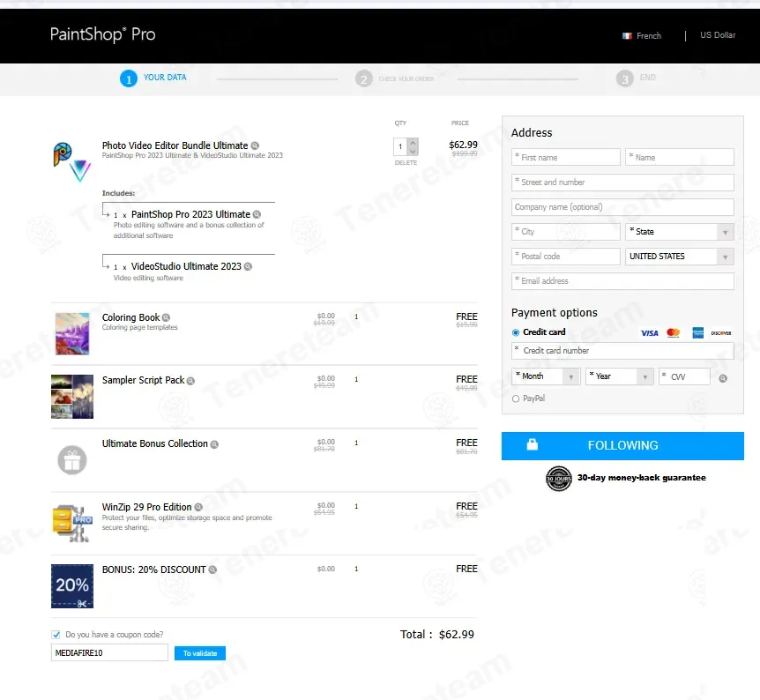This screenshot has width=760, height=700.
Task: Open info icon next to Coloring Book
Action: tap(166, 317)
